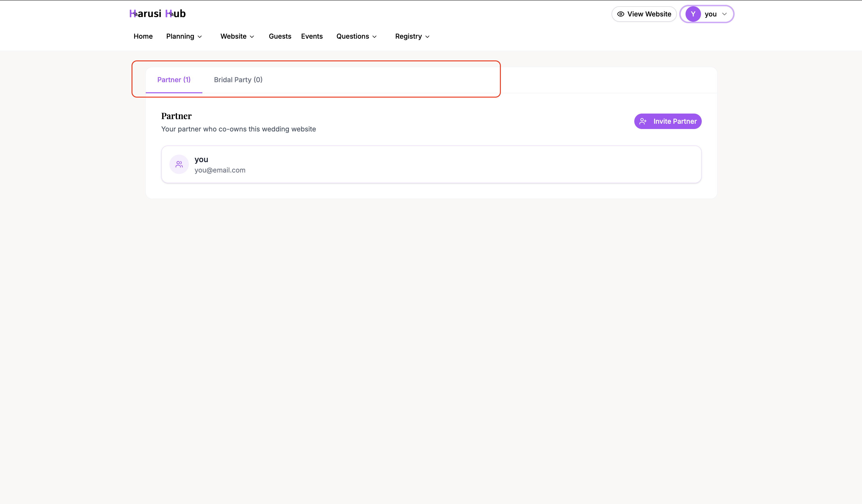The image size is (862, 504).
Task: Click the add-person icon on Invite Partner
Action: pos(643,121)
